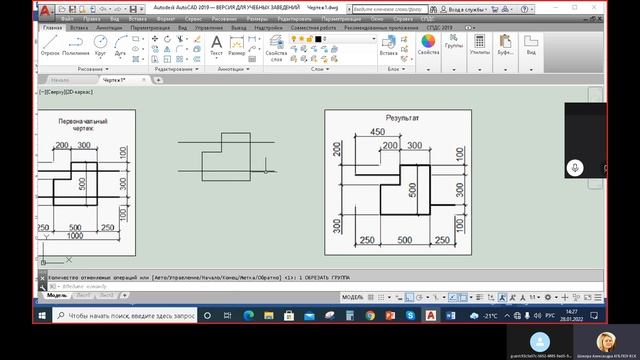The width and height of the screenshot is (640, 360).
Task: Click the Вставка block insert icon
Action: (388, 45)
